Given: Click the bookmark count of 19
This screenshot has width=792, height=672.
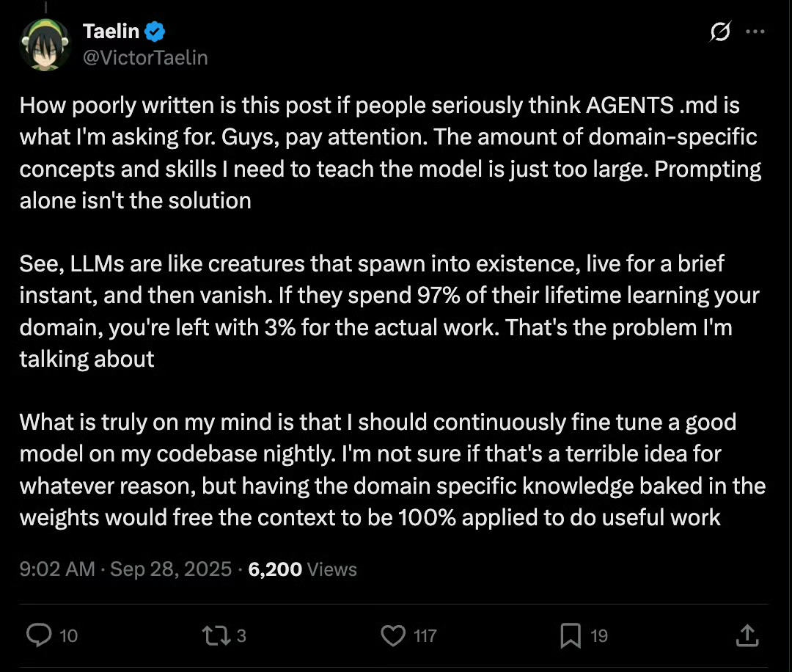Looking at the screenshot, I should [x=599, y=636].
